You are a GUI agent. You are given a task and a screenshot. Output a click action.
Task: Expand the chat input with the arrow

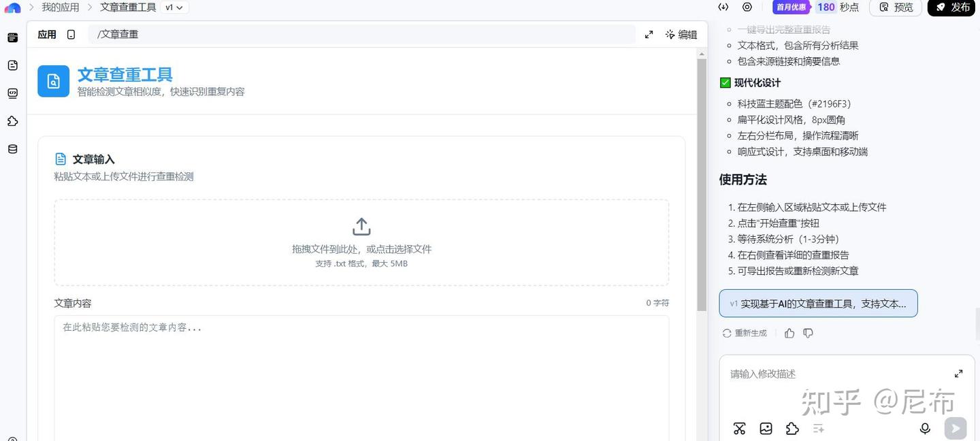tap(958, 373)
